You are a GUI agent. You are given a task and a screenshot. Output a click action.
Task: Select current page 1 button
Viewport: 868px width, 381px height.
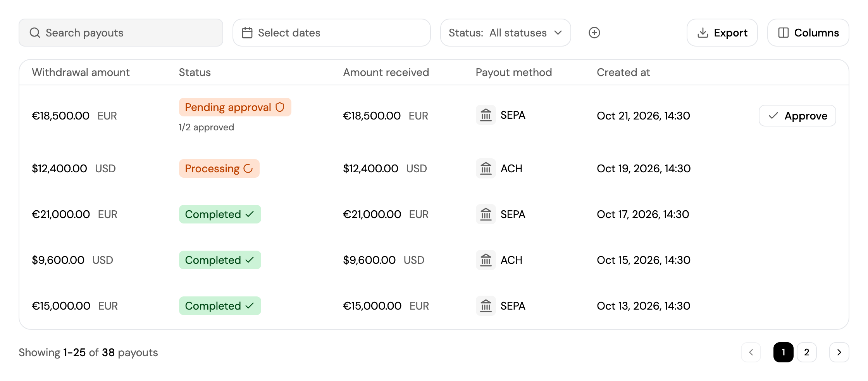pyautogui.click(x=783, y=352)
